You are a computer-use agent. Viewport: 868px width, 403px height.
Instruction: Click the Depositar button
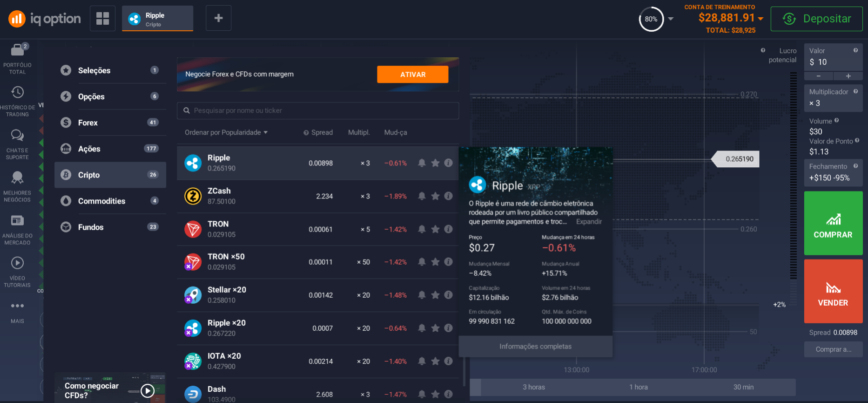(816, 19)
